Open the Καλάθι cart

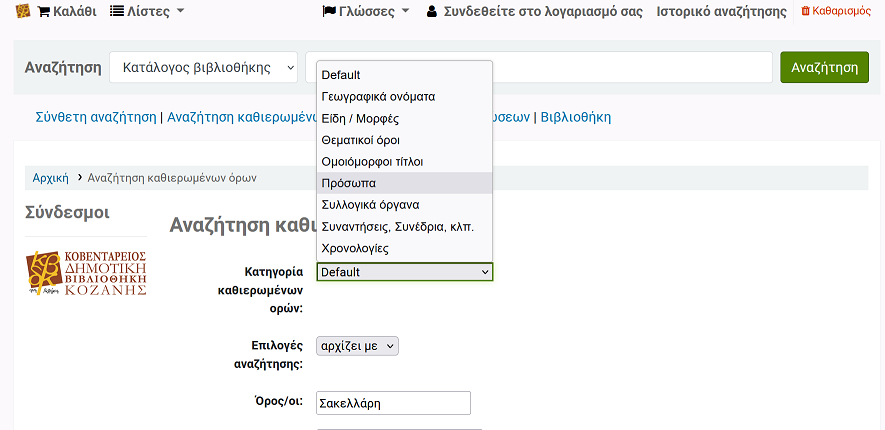click(67, 11)
